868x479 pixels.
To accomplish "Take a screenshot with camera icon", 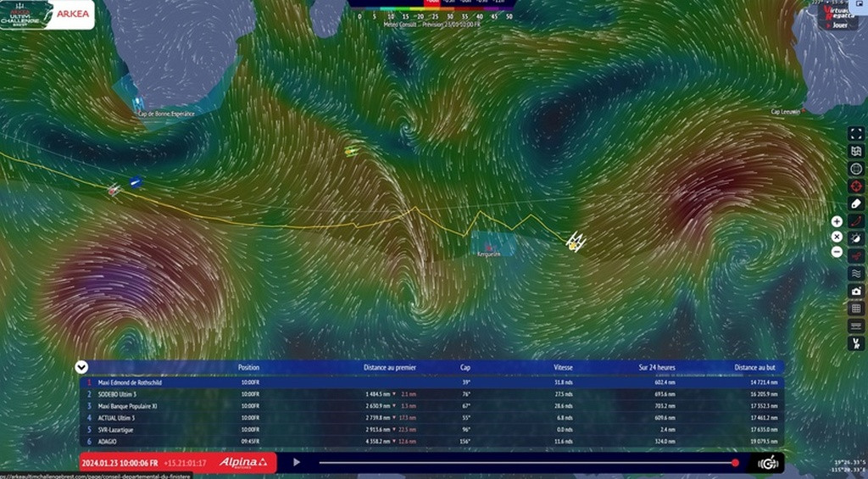I will coord(856,291).
